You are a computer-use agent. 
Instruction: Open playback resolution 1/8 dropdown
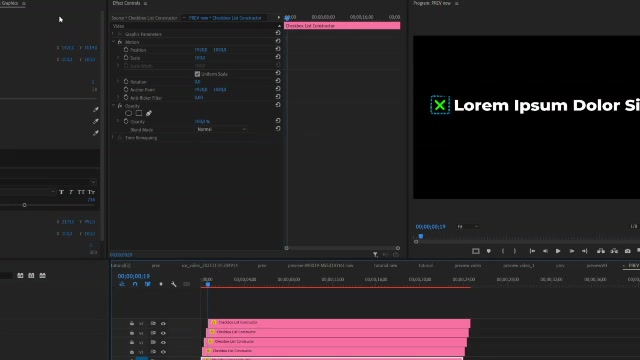pos(634,226)
